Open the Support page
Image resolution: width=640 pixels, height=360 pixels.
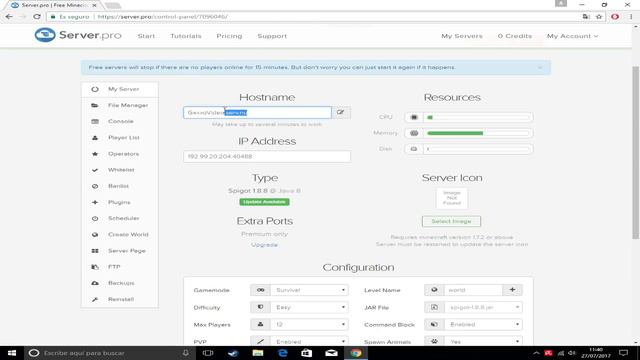[x=272, y=36]
